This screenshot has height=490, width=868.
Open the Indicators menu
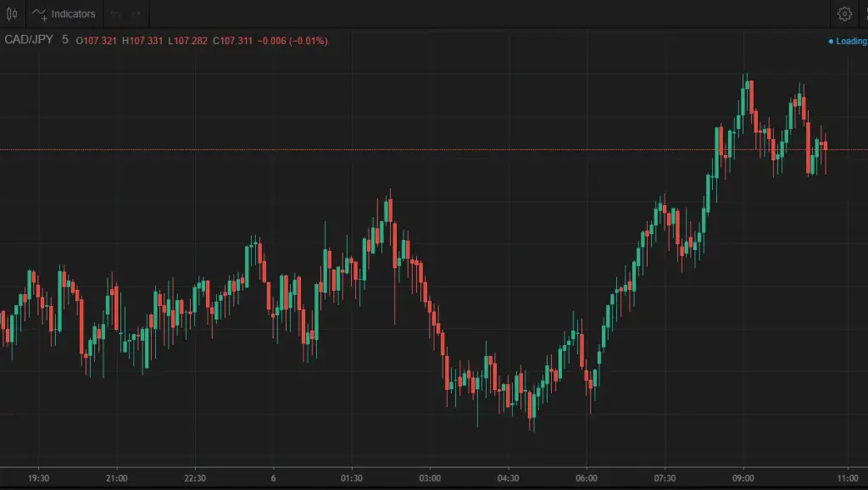(x=64, y=14)
